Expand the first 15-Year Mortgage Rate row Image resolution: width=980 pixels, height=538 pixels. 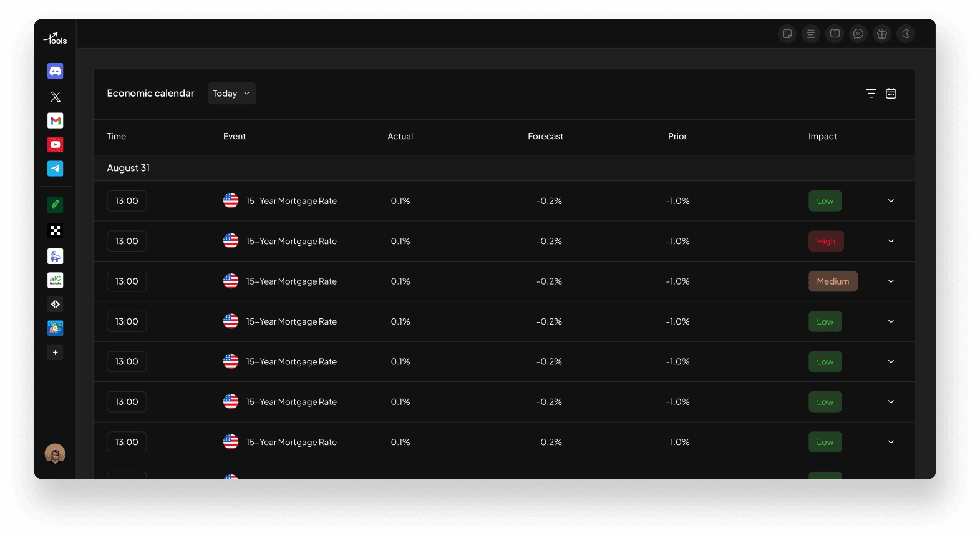coord(891,201)
